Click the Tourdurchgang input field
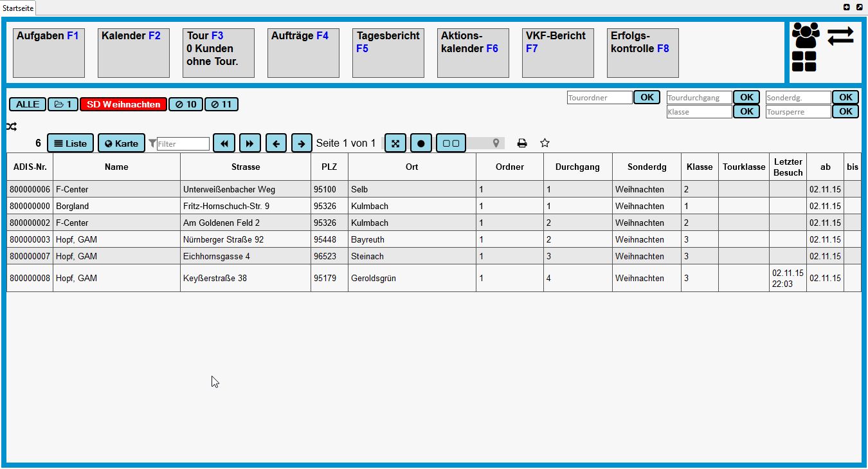 tap(699, 98)
